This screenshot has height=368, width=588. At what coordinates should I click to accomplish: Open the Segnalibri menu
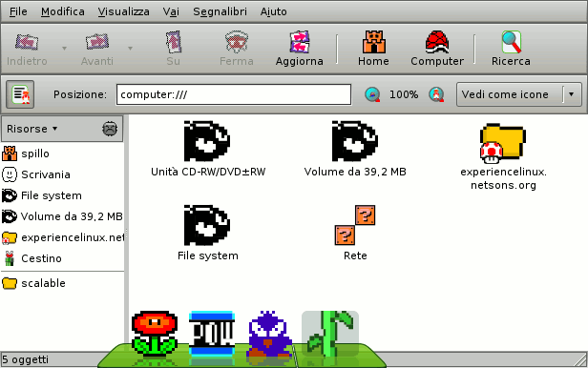pos(220,11)
